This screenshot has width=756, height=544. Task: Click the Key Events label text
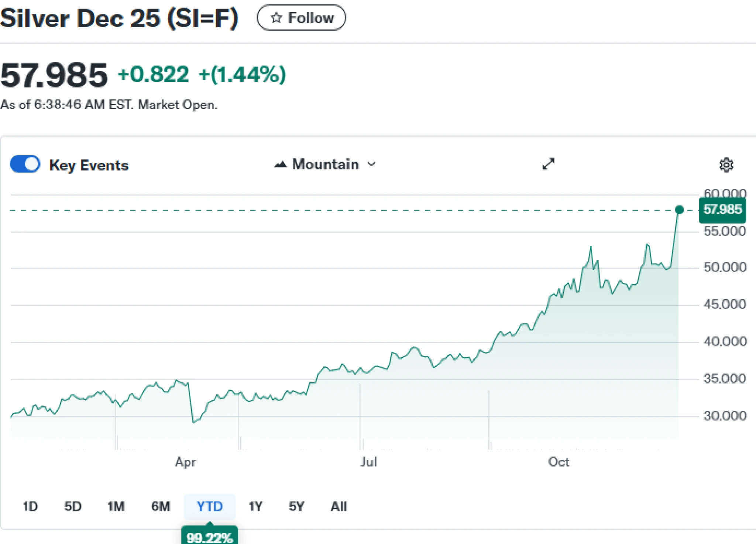pos(89,165)
